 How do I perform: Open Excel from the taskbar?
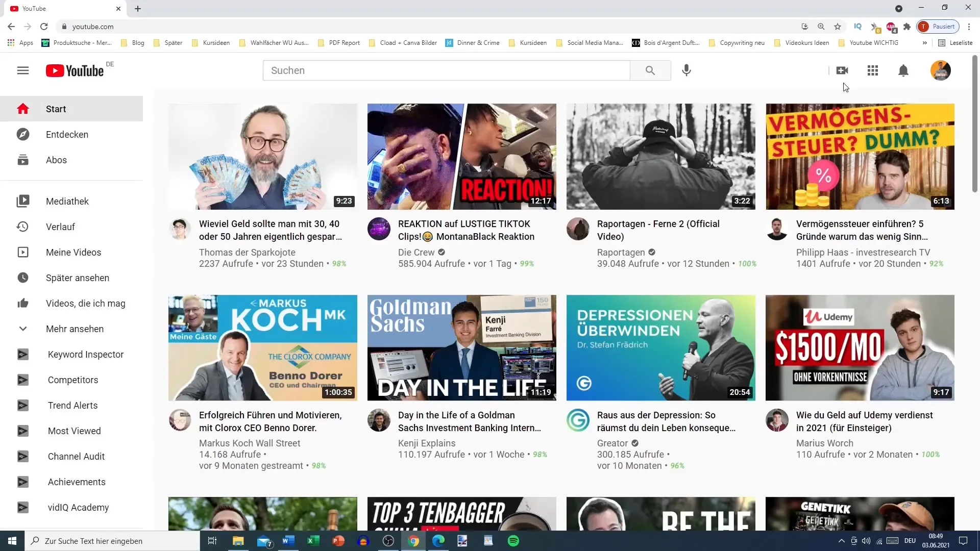pyautogui.click(x=313, y=541)
